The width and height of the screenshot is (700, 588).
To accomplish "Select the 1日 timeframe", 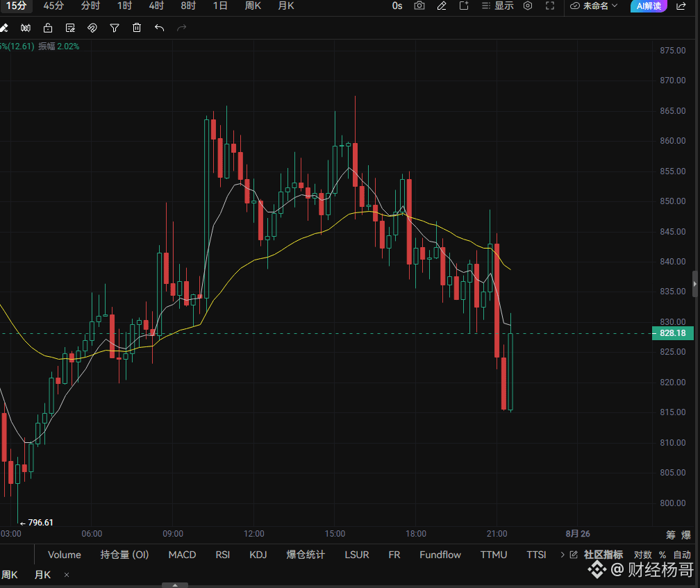I will [220, 6].
